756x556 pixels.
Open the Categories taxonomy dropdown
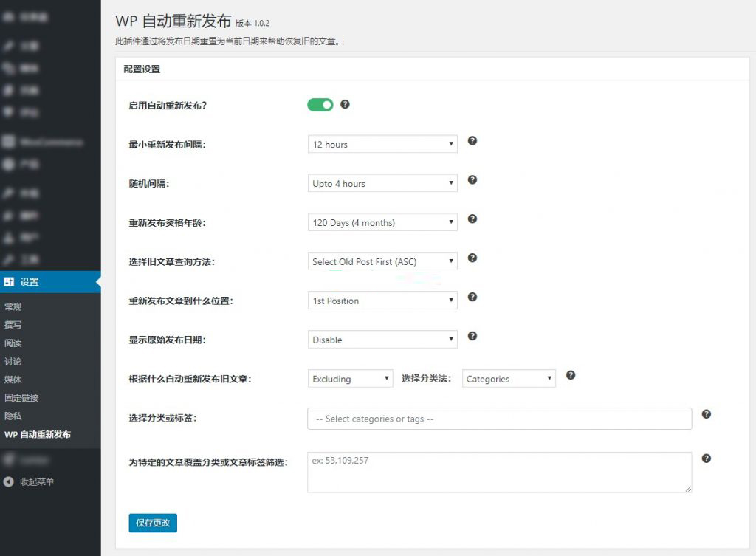tap(509, 379)
